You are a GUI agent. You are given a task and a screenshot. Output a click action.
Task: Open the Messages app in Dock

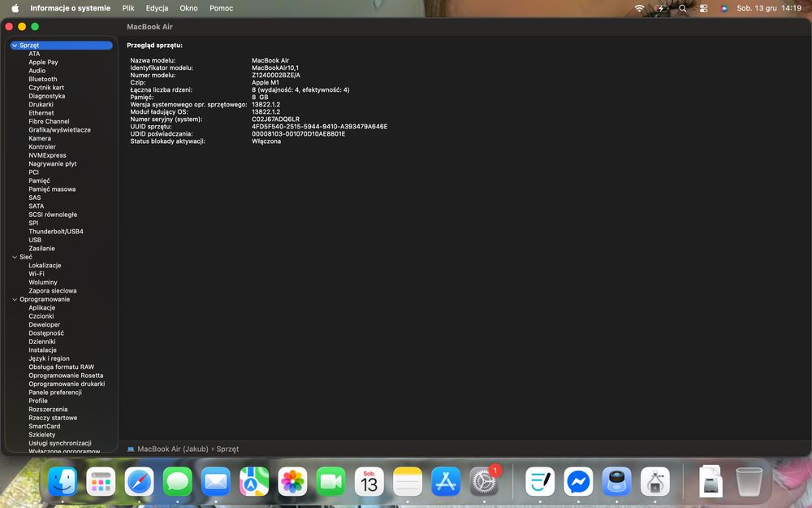[x=178, y=481]
